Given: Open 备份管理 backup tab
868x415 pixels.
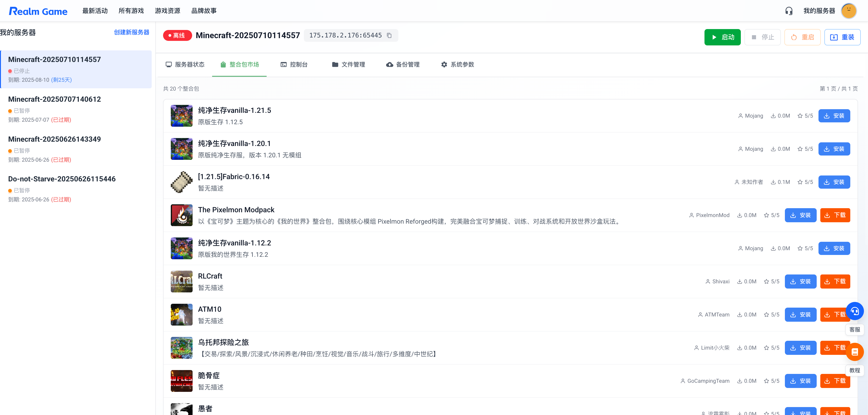Looking at the screenshot, I should [403, 64].
